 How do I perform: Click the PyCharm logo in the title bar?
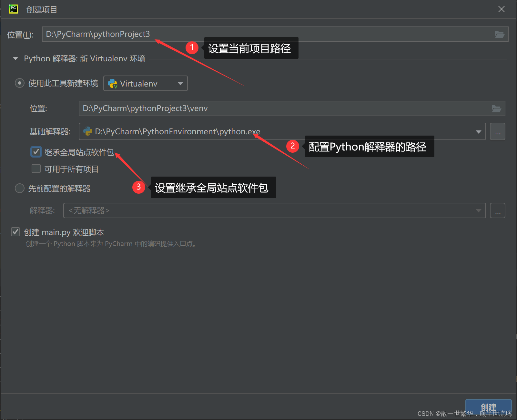[13, 9]
